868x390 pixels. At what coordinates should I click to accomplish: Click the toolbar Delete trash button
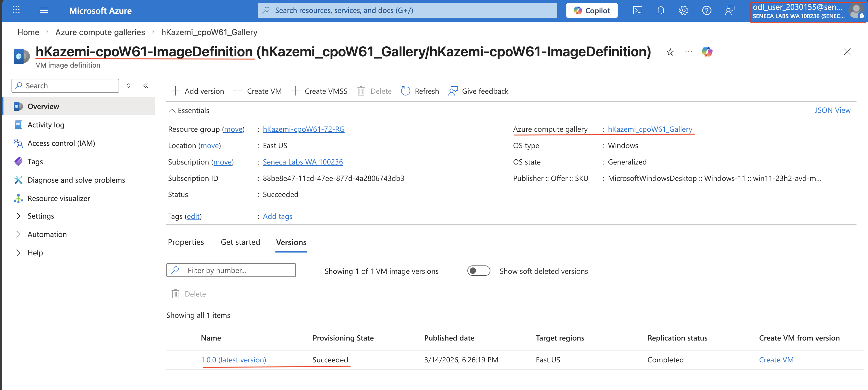click(374, 91)
